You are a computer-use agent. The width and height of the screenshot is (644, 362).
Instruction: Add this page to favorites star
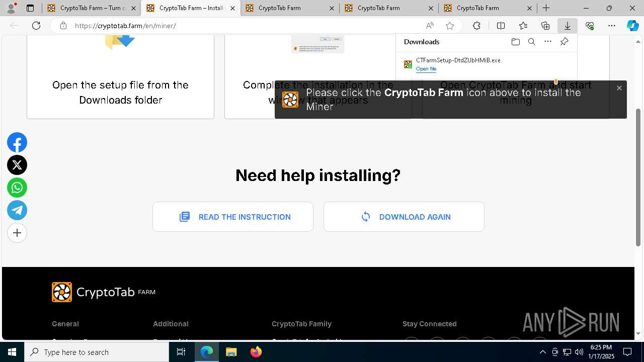tap(450, 26)
